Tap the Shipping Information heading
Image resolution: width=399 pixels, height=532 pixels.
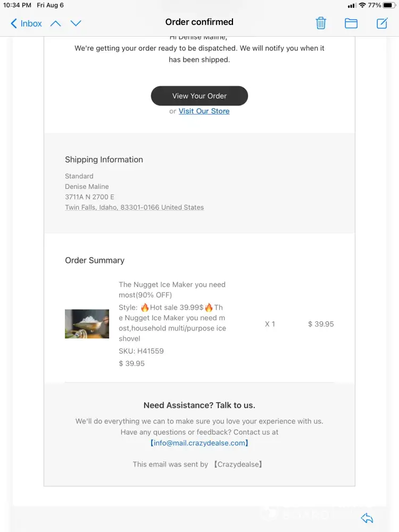[104, 160]
